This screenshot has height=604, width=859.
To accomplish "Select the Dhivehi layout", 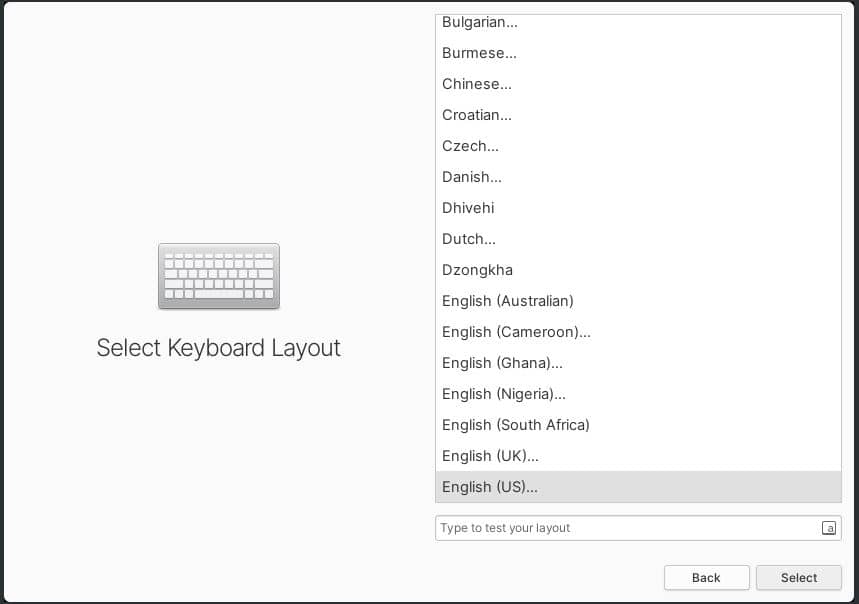I will tap(638, 208).
